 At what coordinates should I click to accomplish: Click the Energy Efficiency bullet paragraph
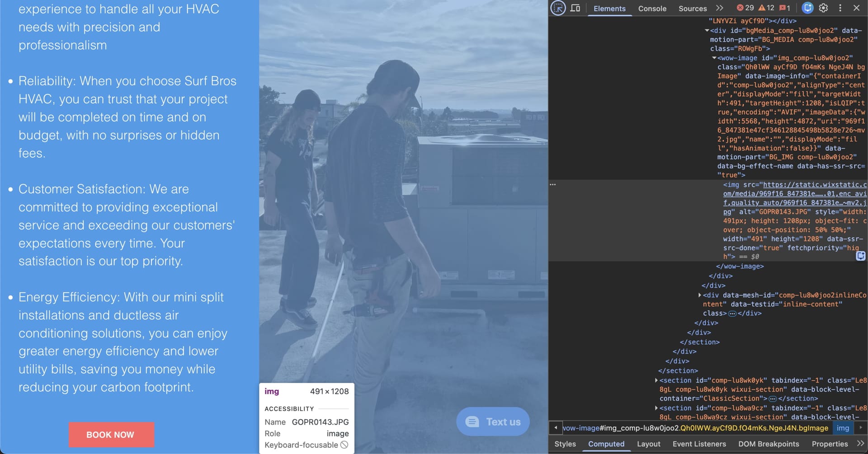click(x=123, y=342)
